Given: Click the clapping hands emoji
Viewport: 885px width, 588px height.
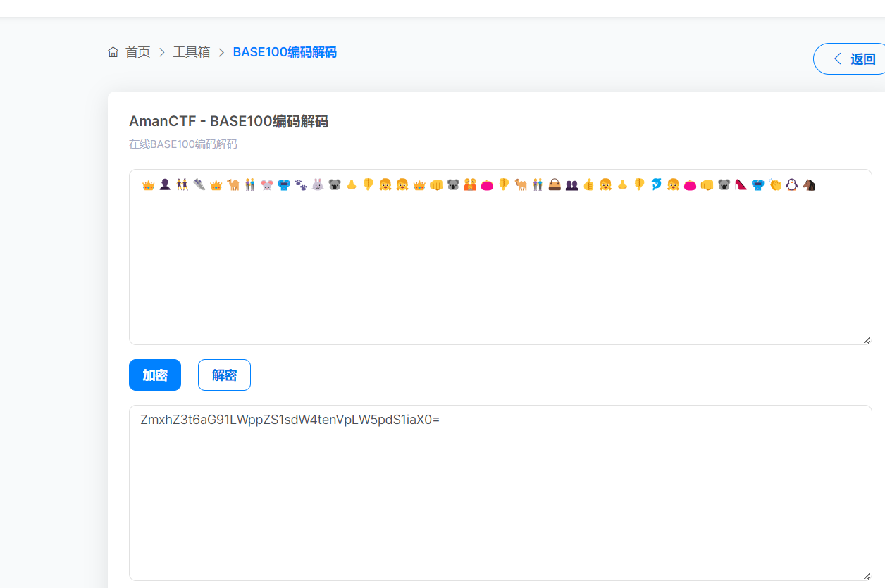Looking at the screenshot, I should point(775,184).
